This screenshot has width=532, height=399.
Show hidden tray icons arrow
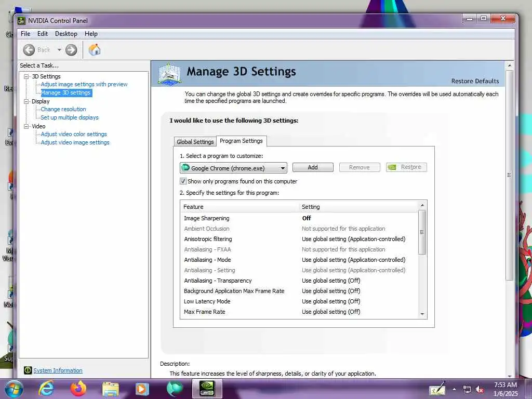[454, 390]
